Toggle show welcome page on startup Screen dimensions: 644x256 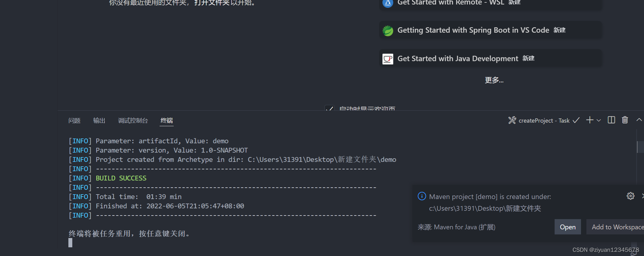(329, 108)
